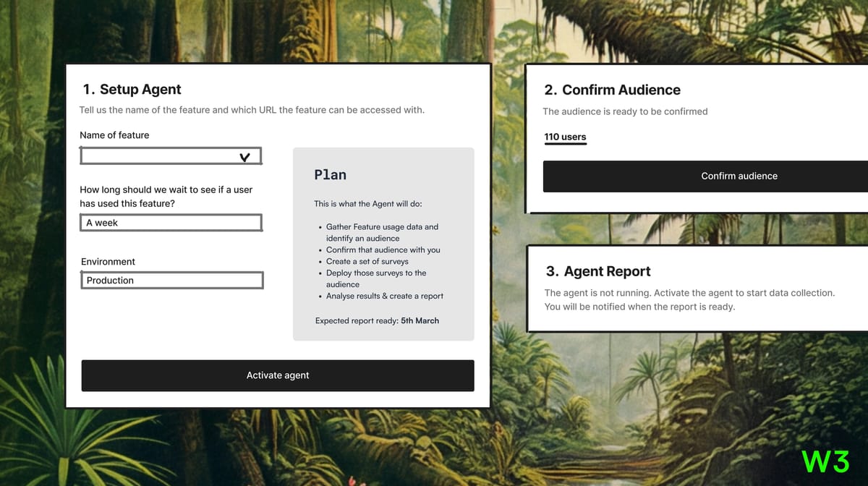868x486 pixels.
Task: Click 'Expected report ready: 5th March' text
Action: point(377,320)
